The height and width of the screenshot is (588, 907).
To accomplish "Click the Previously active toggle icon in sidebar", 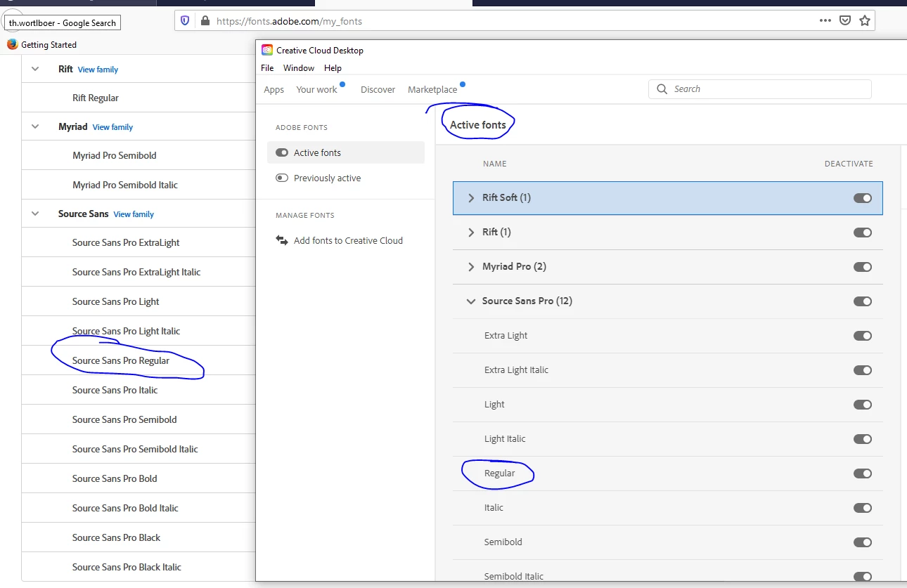I will pyautogui.click(x=282, y=178).
